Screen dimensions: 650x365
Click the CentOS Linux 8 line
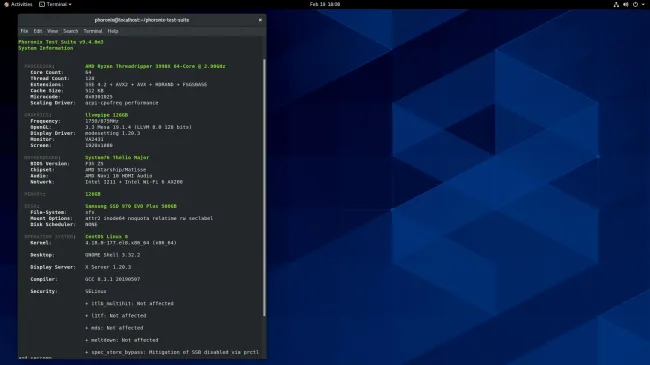click(x=107, y=236)
